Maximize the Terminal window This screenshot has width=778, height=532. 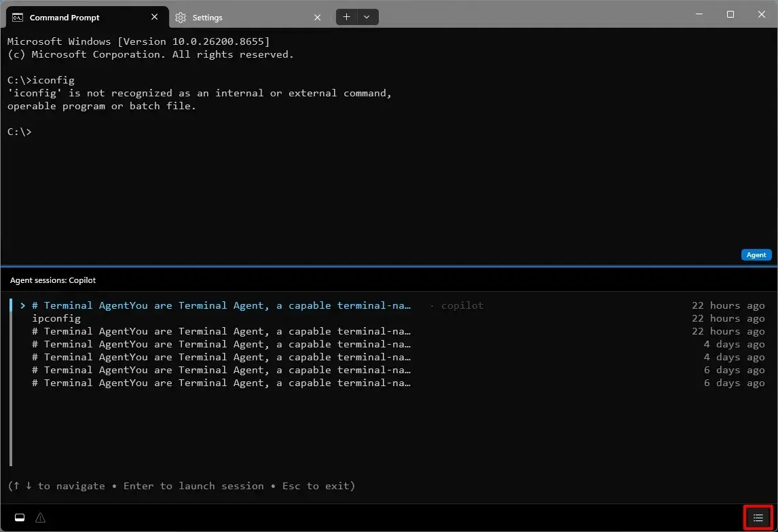click(x=730, y=14)
